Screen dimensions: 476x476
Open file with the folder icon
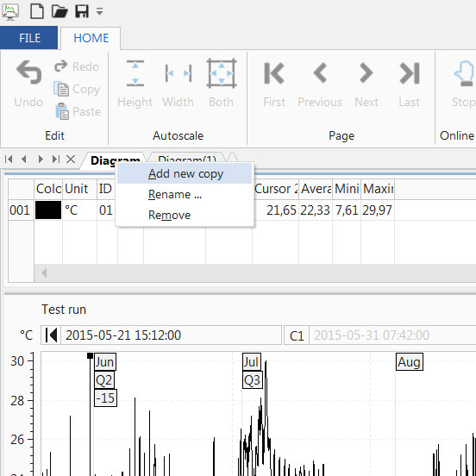tap(60, 11)
